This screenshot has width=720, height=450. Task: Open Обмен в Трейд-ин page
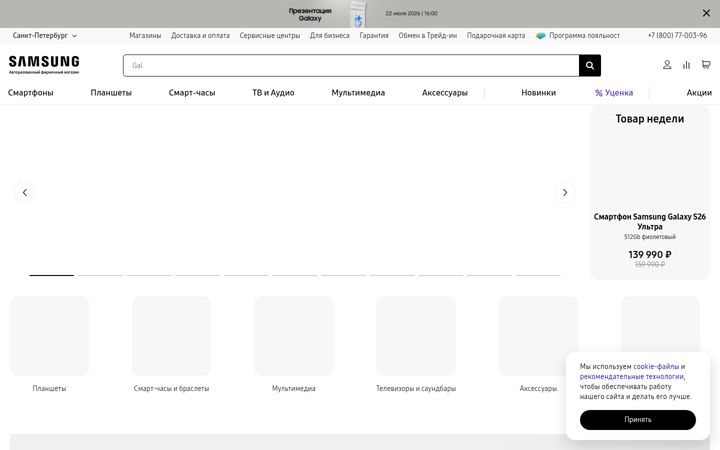coord(428,35)
